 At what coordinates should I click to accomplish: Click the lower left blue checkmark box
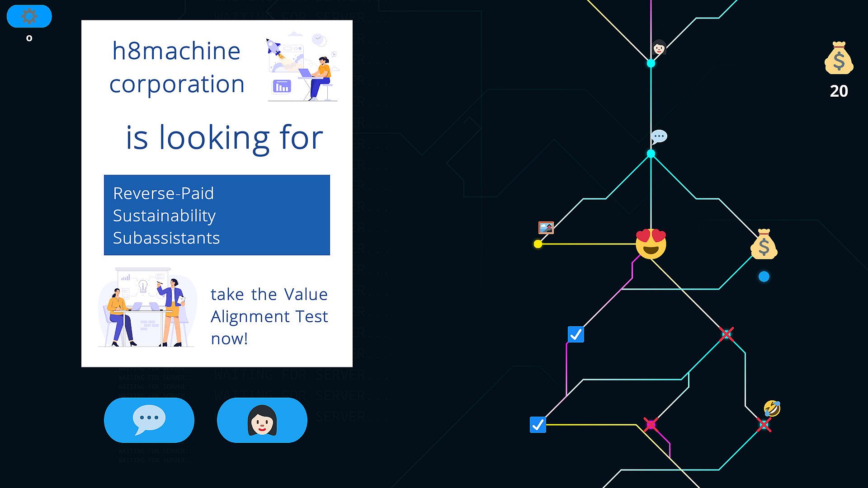click(x=538, y=425)
